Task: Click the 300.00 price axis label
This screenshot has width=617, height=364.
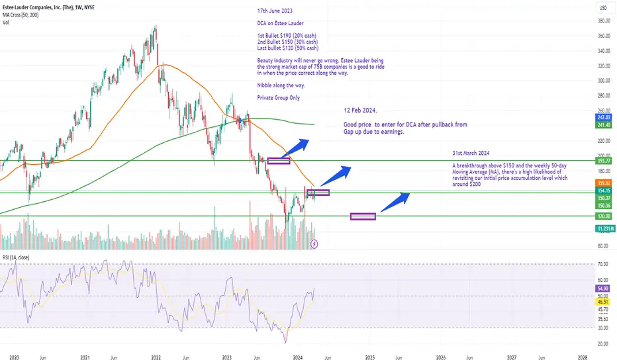Action: [x=604, y=81]
